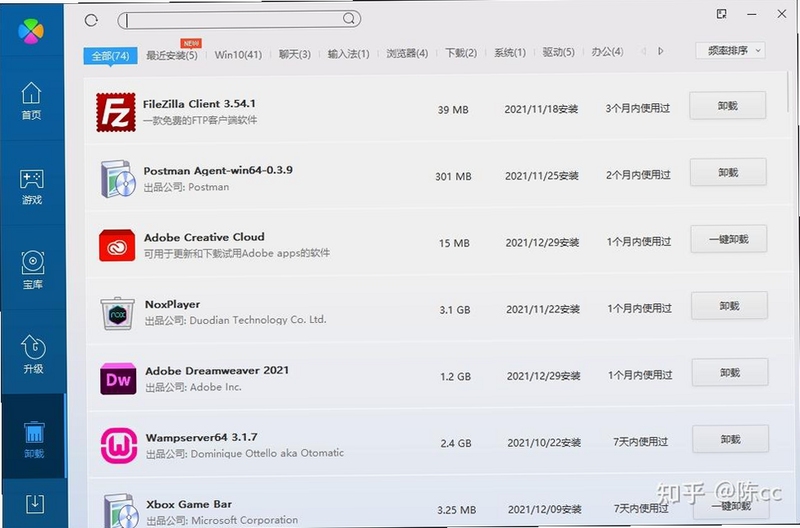
Task: Select the Adobe Dreamweaver 2021 title
Action: pos(217,371)
